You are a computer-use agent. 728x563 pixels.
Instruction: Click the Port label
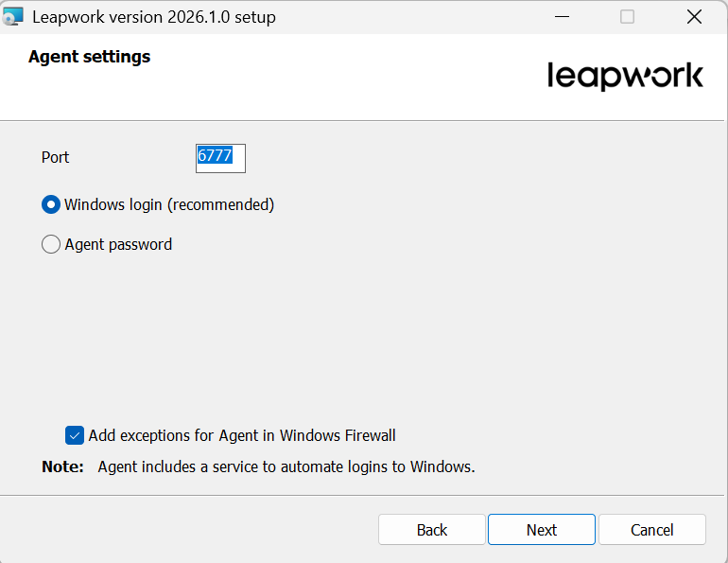click(55, 157)
